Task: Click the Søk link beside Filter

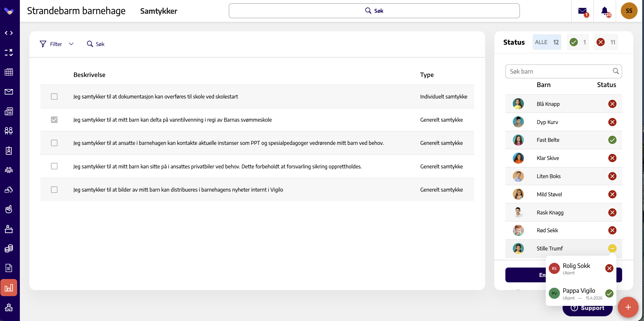Action: (x=96, y=44)
